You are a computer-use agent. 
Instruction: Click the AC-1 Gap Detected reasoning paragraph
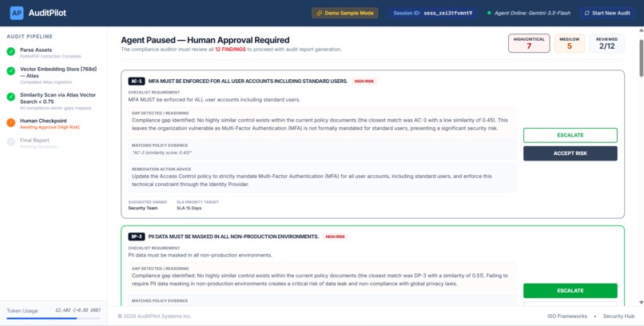pos(320,124)
